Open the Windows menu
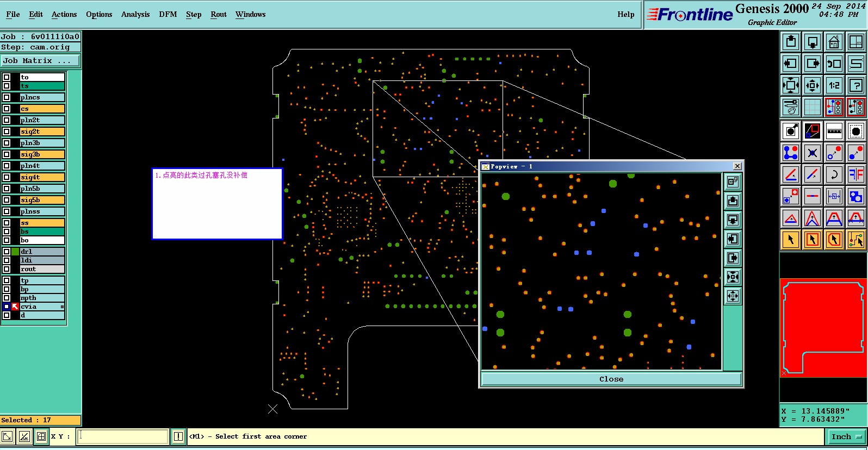 tap(251, 15)
